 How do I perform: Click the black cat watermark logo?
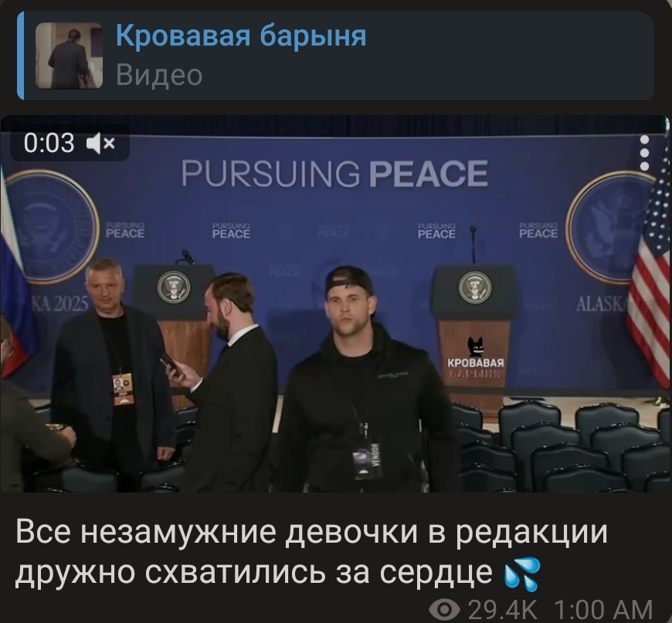(x=476, y=347)
